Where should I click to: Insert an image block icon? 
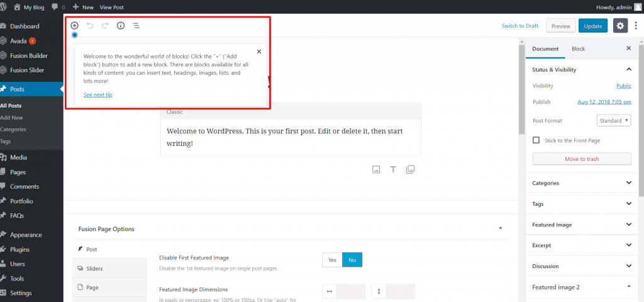(x=376, y=169)
